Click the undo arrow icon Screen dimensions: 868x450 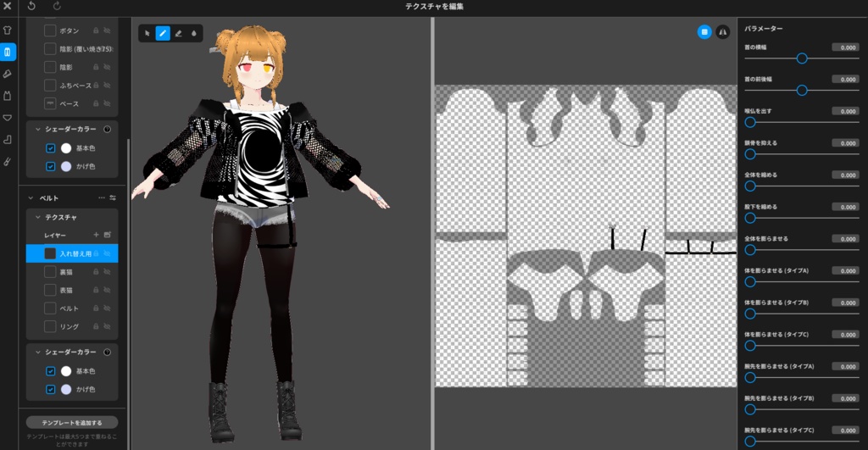[x=31, y=6]
